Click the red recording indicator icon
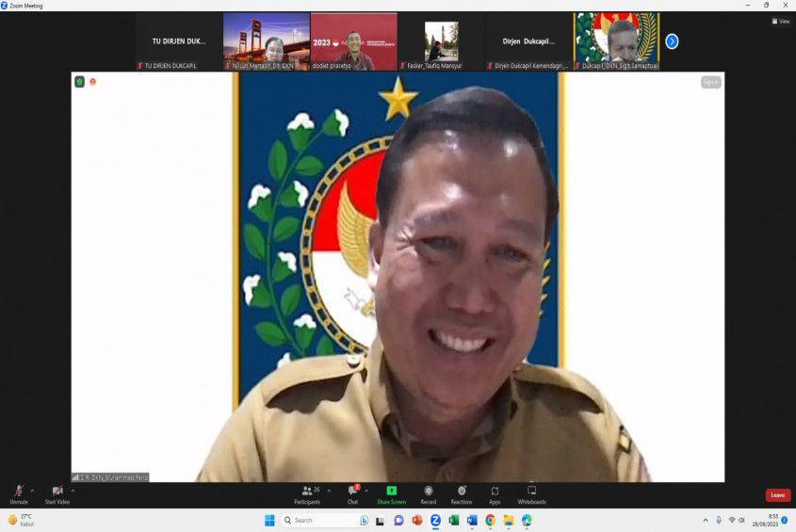The width and height of the screenshot is (796, 532). click(93, 82)
